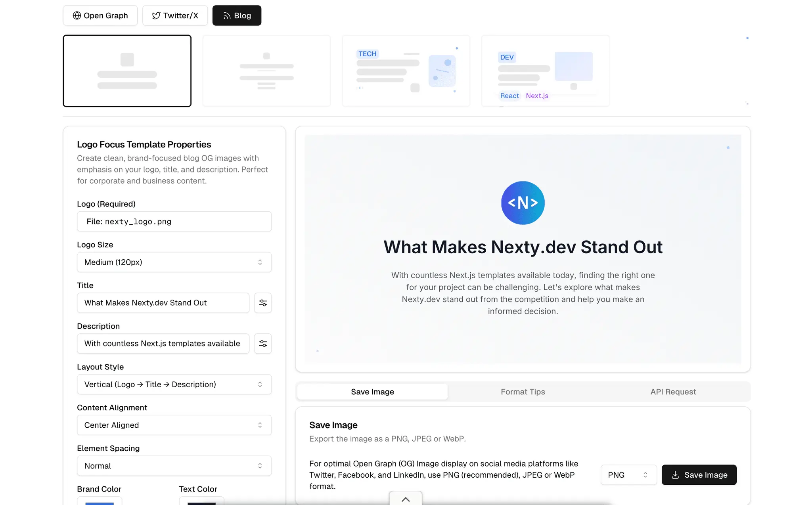The image size is (812, 505).
Task: Pick the TECH blog template thumbnail
Action: click(x=406, y=71)
